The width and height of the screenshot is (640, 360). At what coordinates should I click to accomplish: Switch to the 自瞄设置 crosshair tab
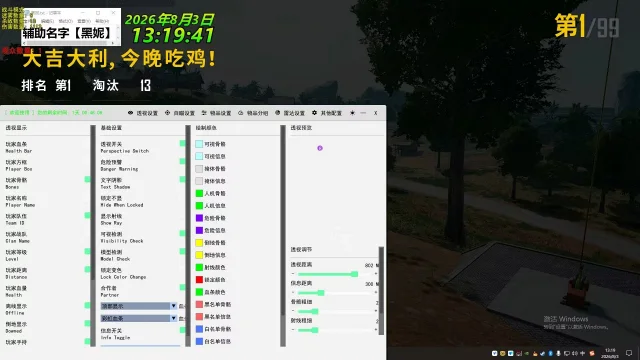point(180,113)
